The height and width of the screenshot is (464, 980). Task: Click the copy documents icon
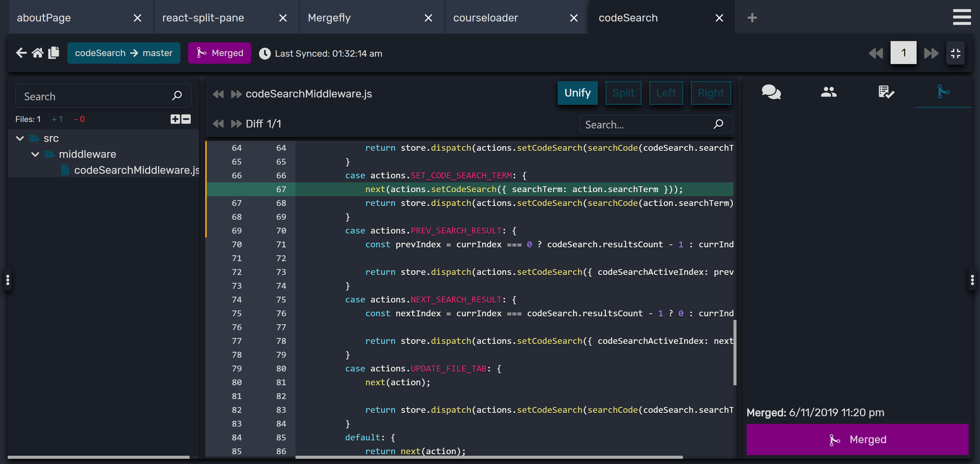tap(54, 52)
